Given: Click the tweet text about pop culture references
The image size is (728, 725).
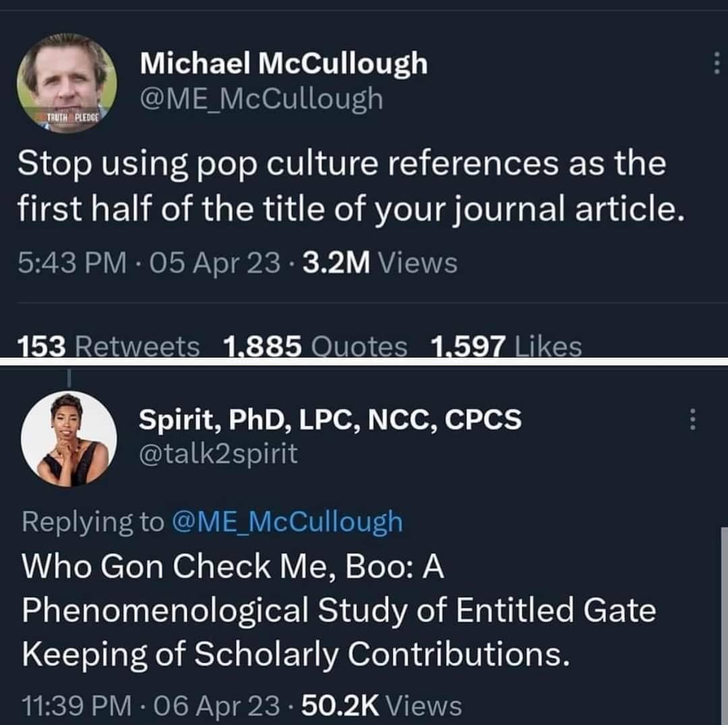Looking at the screenshot, I should [351, 187].
